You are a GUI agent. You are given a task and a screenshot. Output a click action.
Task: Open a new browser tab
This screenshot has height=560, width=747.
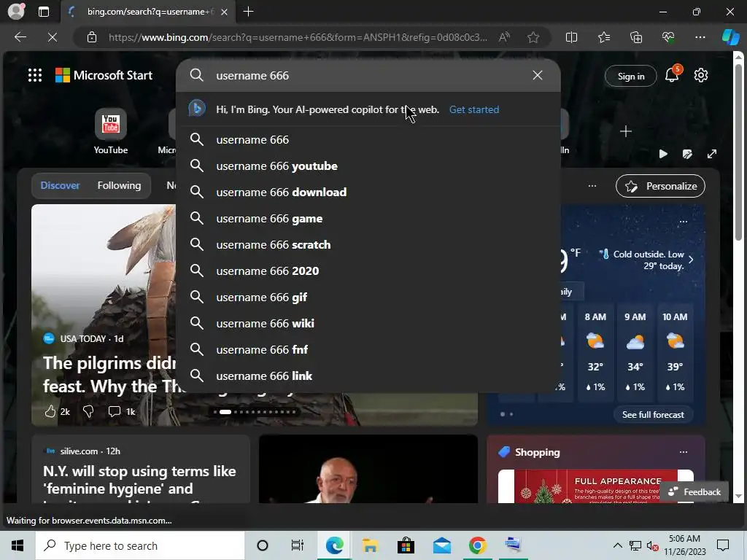coord(248,12)
